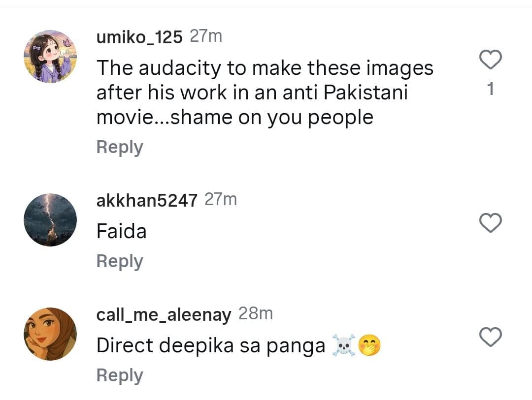Reply to umiko_125's comment

pyautogui.click(x=120, y=148)
